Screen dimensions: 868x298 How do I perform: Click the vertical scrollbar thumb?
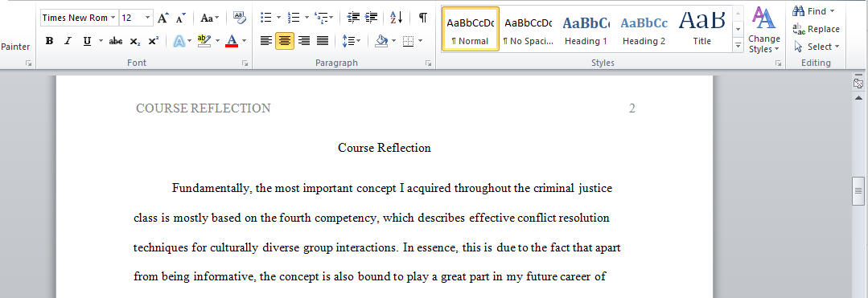(x=858, y=190)
